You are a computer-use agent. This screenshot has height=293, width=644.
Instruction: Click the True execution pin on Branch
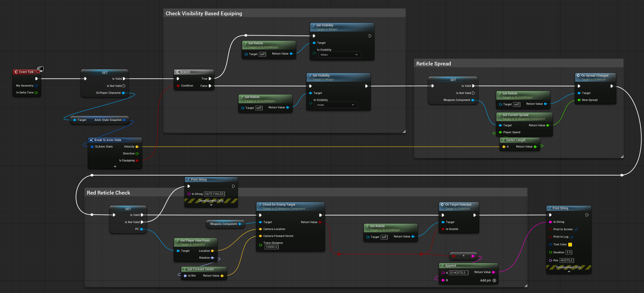click(210, 79)
